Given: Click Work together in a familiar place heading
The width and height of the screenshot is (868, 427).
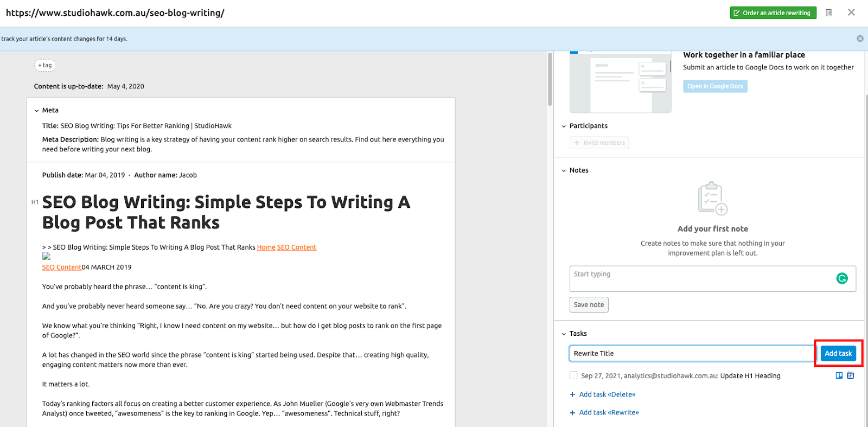Looking at the screenshot, I should click(744, 55).
